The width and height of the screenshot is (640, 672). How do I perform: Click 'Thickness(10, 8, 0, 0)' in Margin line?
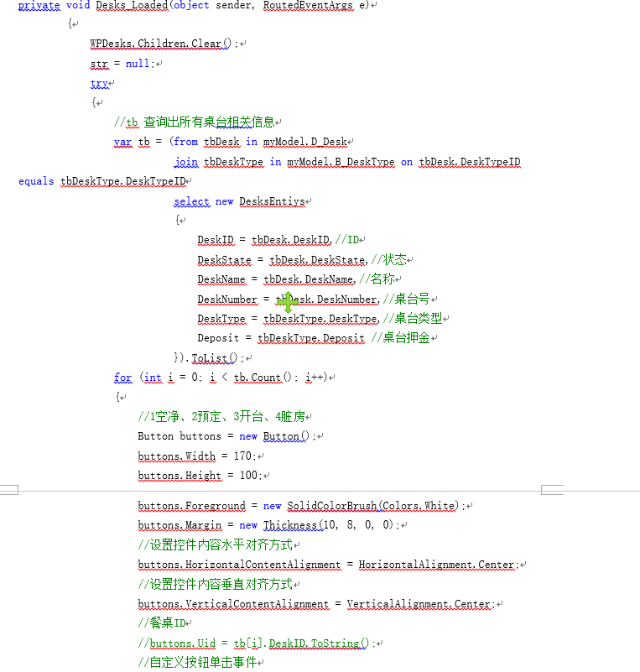coord(328,525)
